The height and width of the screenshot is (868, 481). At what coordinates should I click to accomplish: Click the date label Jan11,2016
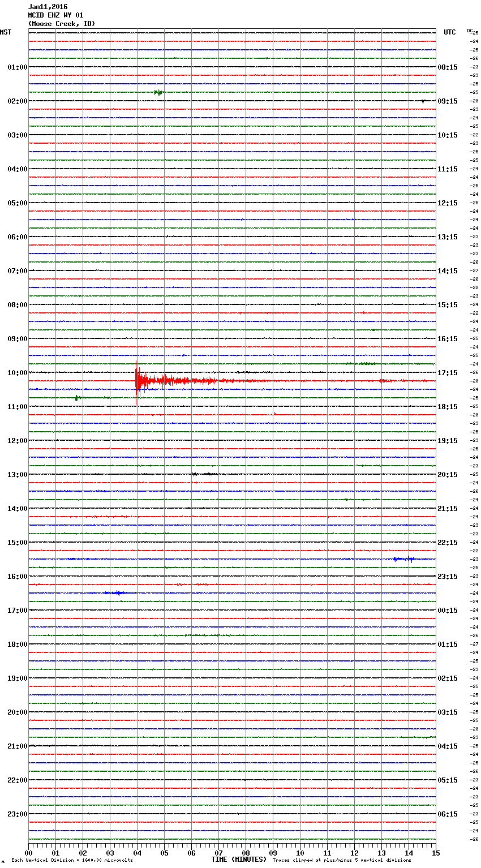[x=48, y=7]
